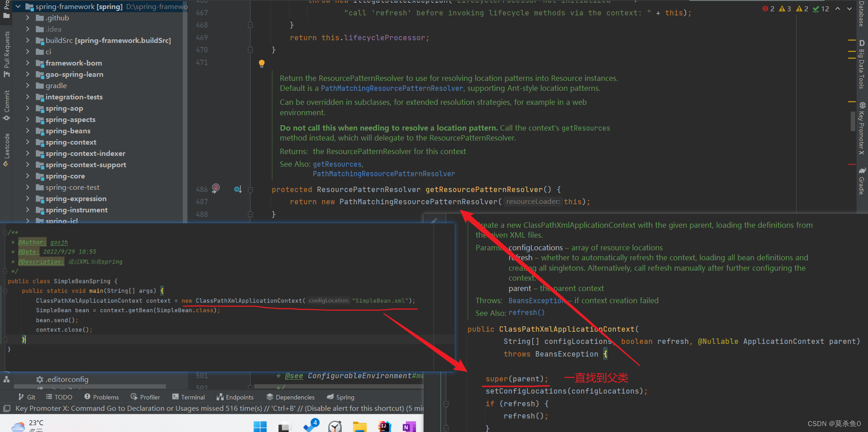Open the Big Data Tools side panel
The height and width of the screenshot is (432, 868).
pyautogui.click(x=862, y=64)
